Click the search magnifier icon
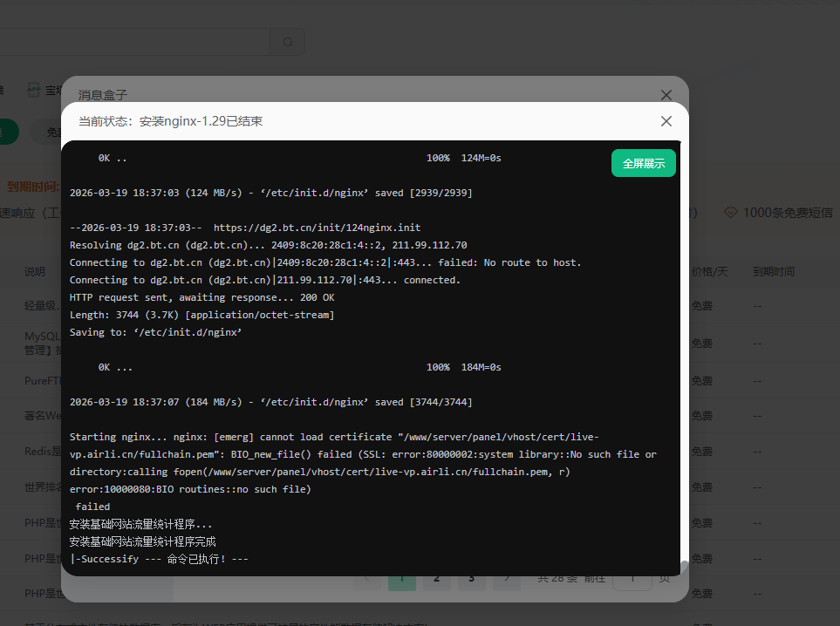 tap(287, 42)
